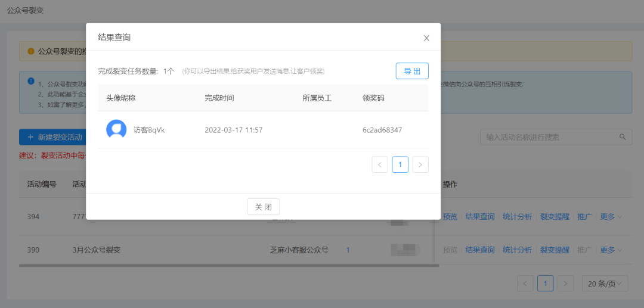Open 统计分析 for activity 390
This screenshot has height=308, width=644.
[x=517, y=250]
